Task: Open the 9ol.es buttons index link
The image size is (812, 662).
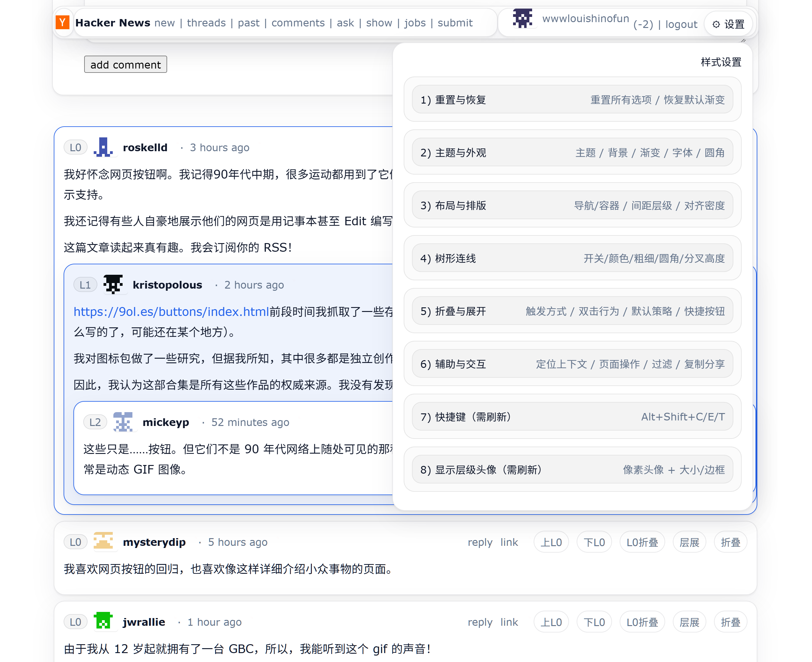Action: tap(171, 312)
